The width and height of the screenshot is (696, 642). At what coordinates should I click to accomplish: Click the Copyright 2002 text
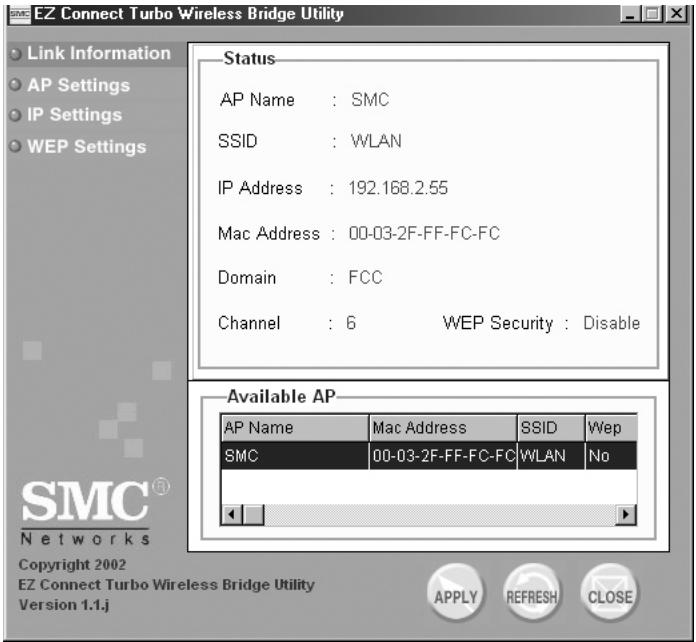pos(72,565)
